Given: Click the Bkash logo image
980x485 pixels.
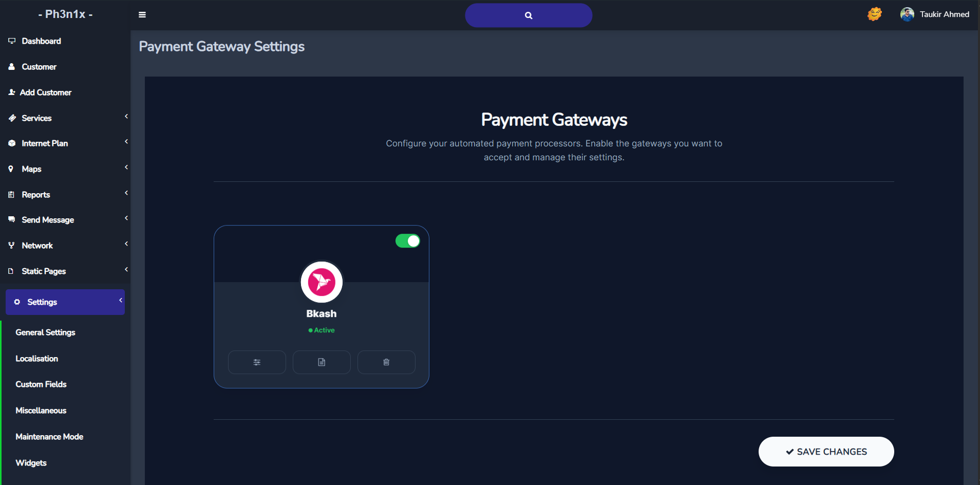Looking at the screenshot, I should pyautogui.click(x=322, y=282).
